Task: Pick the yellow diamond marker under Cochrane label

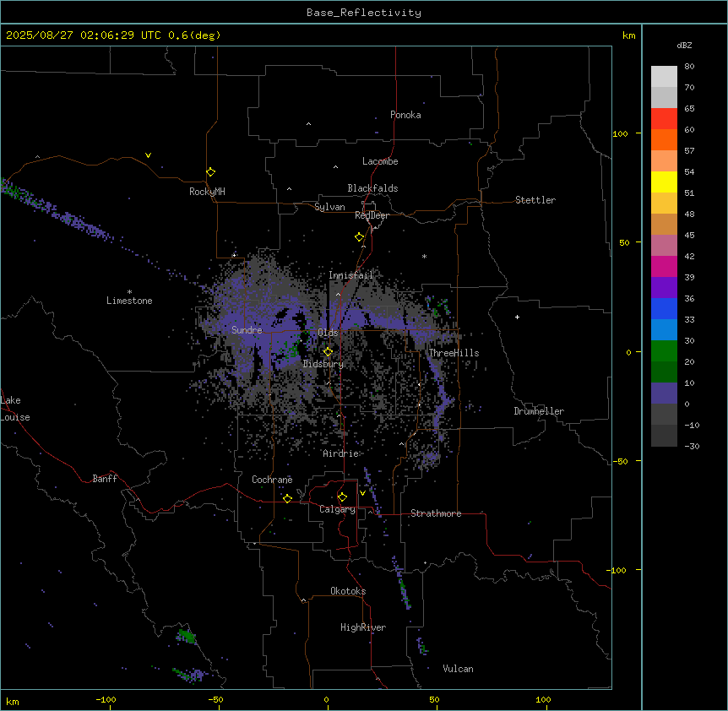Action: (287, 498)
